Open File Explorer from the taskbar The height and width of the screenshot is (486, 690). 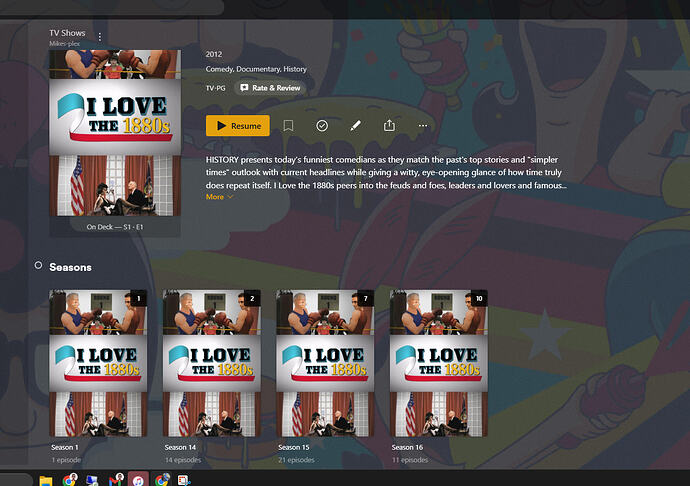46,480
